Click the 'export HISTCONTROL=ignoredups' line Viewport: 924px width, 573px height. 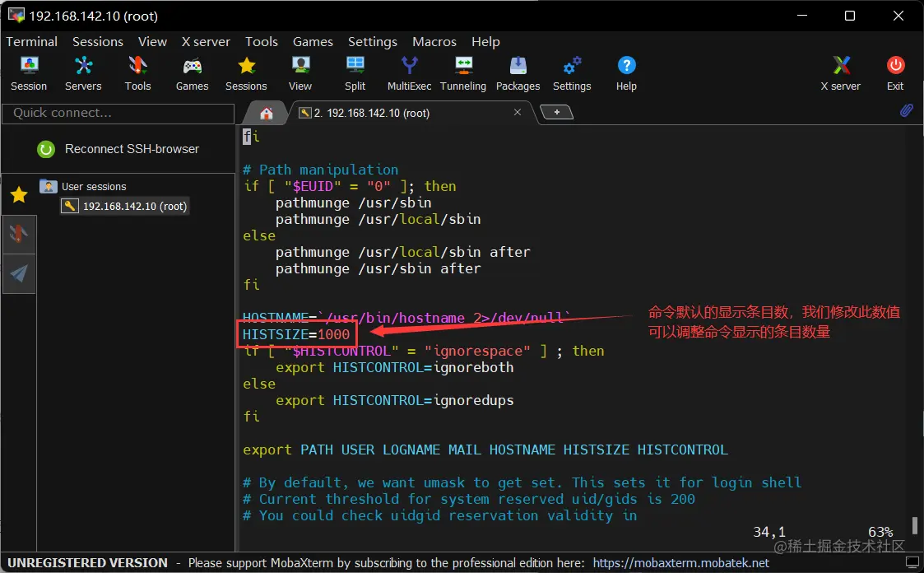(x=394, y=400)
